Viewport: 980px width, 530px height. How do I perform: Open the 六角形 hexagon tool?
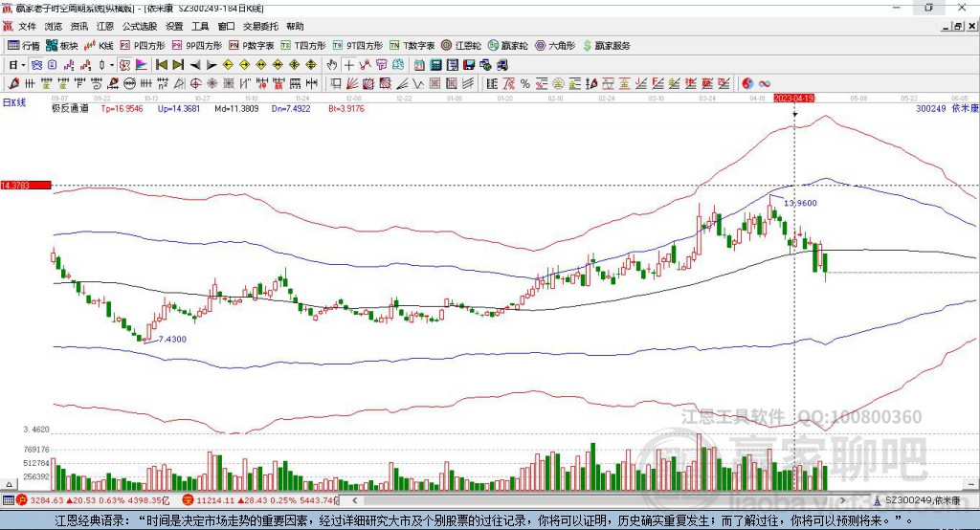click(x=555, y=46)
